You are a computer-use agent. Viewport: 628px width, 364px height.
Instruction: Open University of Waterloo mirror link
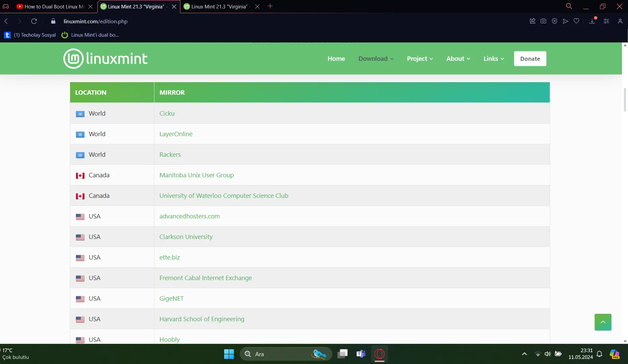(x=224, y=195)
